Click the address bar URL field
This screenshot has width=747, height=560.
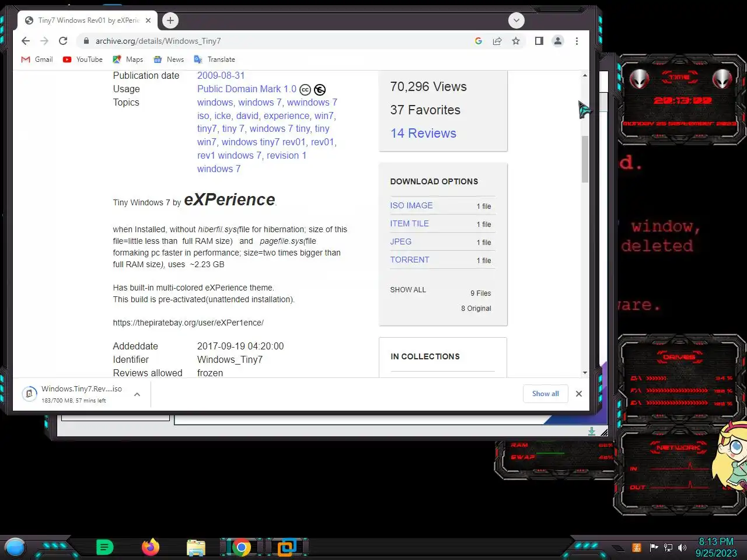pos(280,41)
